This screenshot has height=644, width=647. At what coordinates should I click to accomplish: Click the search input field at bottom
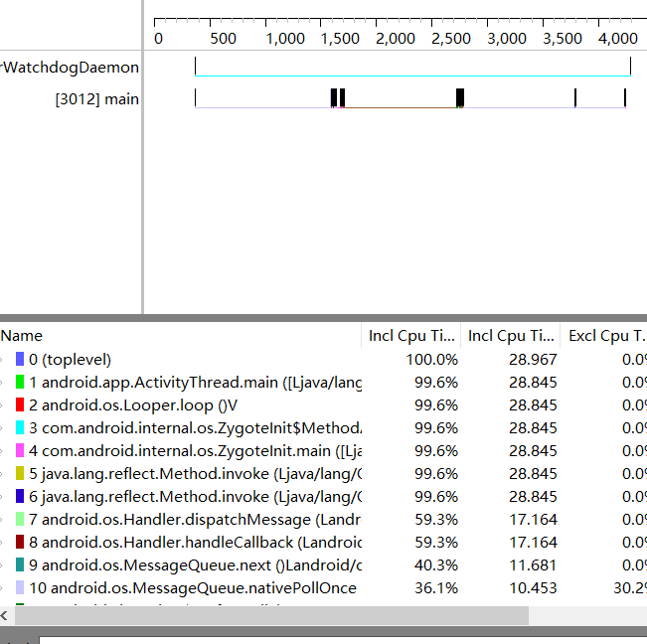343,640
